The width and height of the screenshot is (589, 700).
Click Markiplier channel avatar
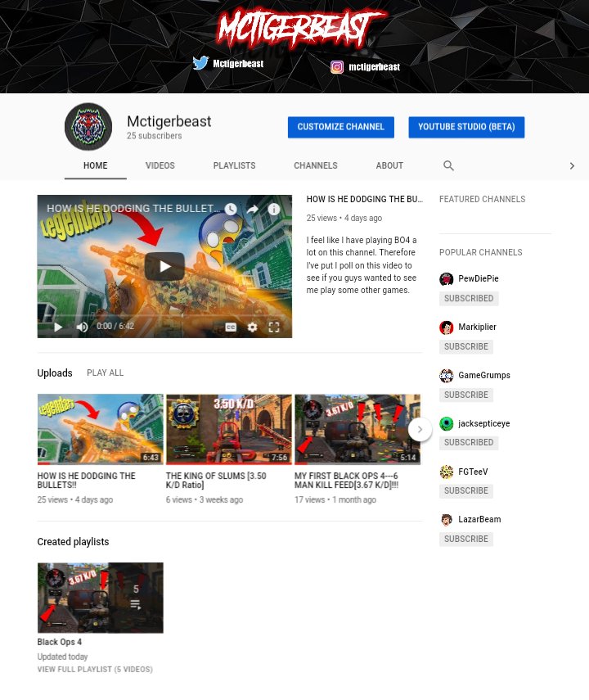446,327
